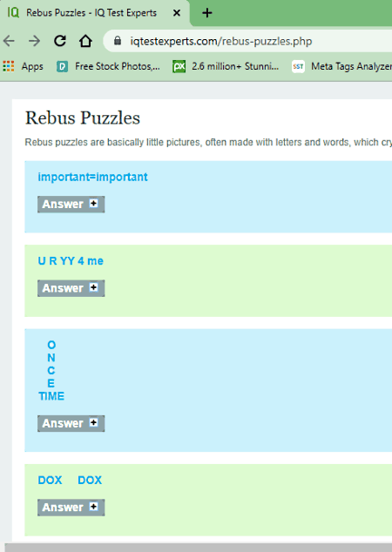Click the browser forward arrow
Screen dimensions: 392x552
pos(34,41)
